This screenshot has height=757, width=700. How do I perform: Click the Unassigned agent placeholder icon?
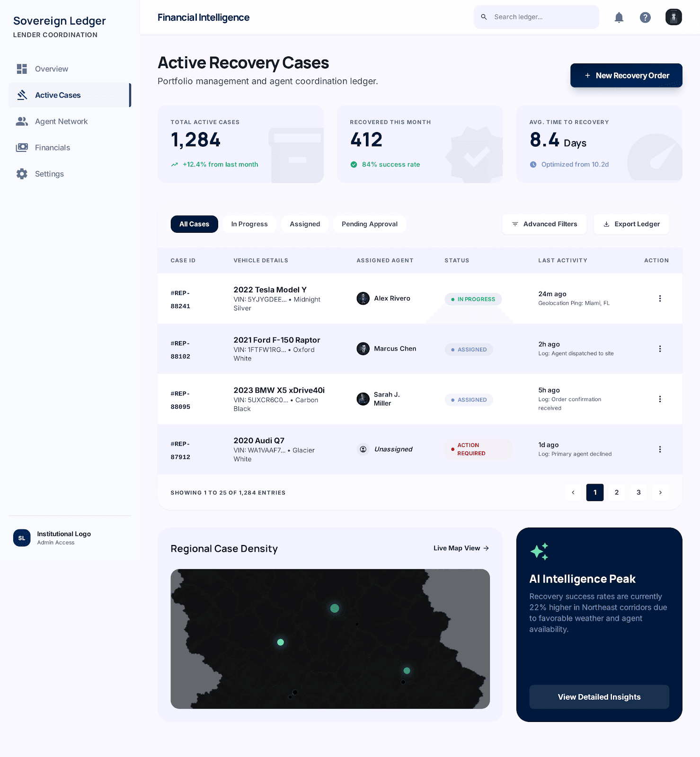[363, 449]
